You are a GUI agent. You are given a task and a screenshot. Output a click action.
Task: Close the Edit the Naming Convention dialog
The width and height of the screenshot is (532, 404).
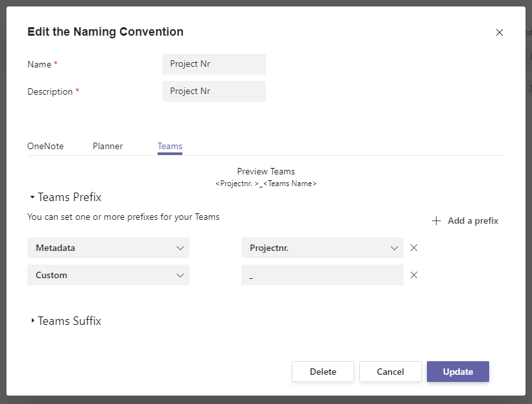pos(499,32)
